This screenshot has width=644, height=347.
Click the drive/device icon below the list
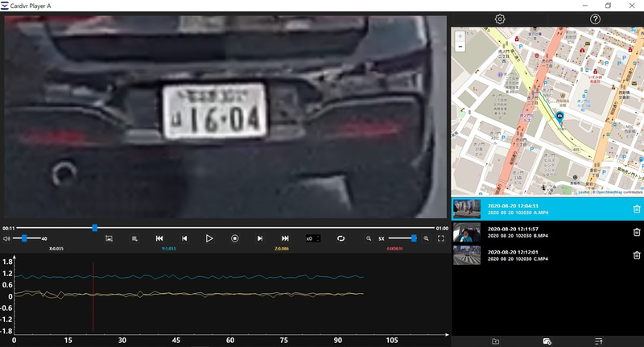(547, 341)
